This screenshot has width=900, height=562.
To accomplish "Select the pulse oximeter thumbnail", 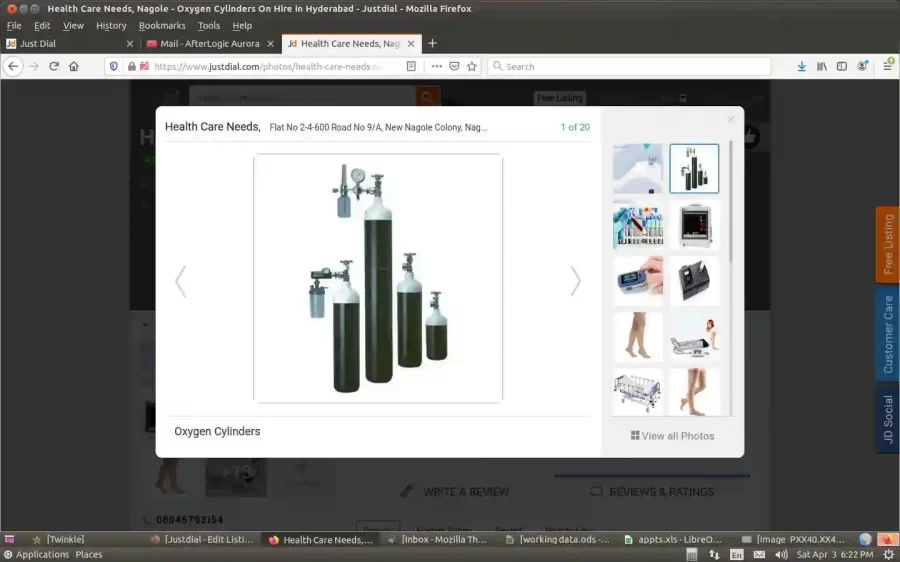I will click(638, 281).
